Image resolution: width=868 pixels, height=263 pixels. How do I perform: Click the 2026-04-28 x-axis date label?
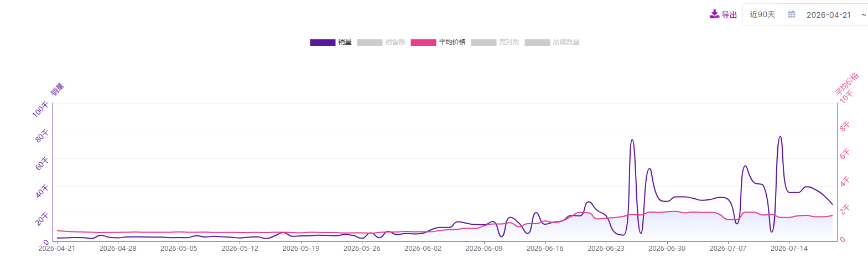(118, 249)
